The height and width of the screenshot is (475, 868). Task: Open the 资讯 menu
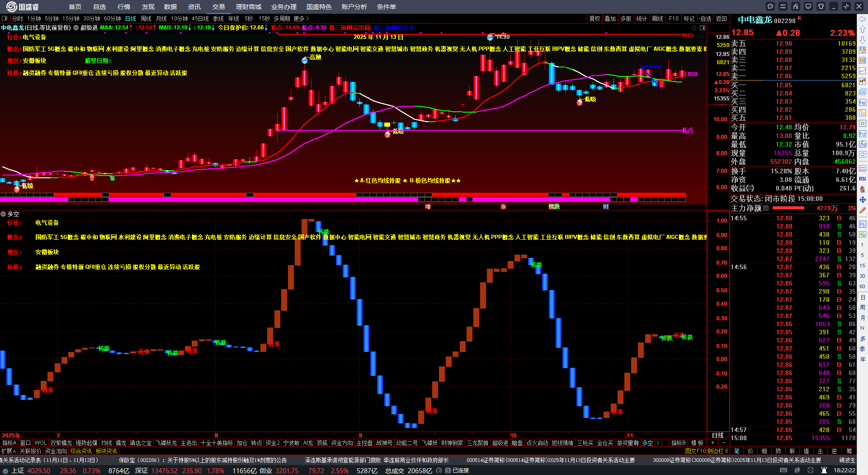pyautogui.click(x=194, y=7)
